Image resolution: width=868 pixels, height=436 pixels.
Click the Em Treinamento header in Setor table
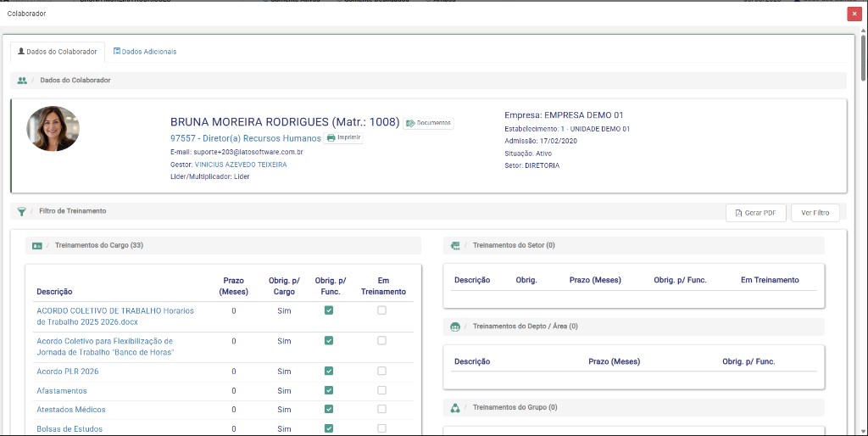click(x=770, y=280)
